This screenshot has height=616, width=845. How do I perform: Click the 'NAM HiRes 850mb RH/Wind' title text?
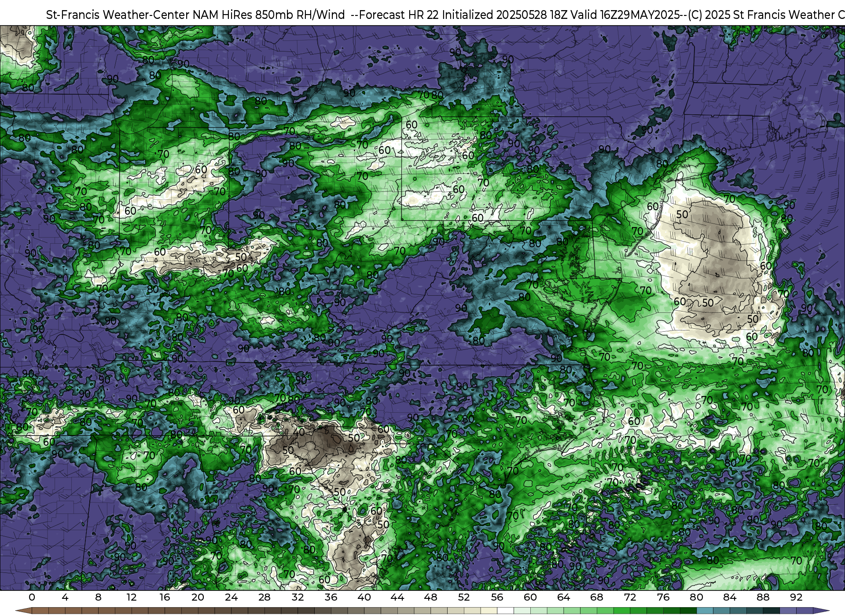pyautogui.click(x=269, y=15)
